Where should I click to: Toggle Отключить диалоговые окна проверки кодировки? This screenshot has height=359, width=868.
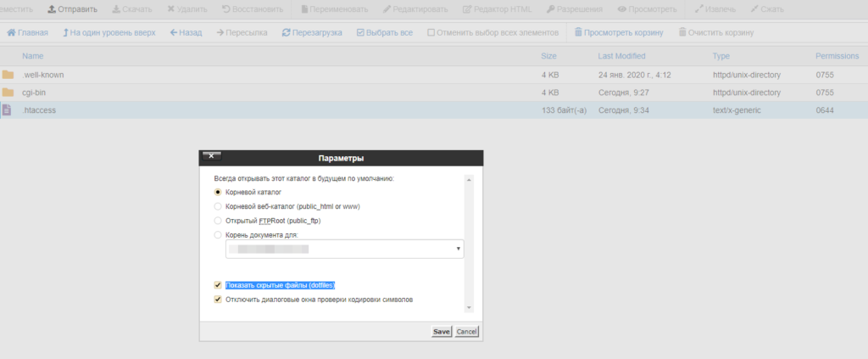(x=218, y=300)
